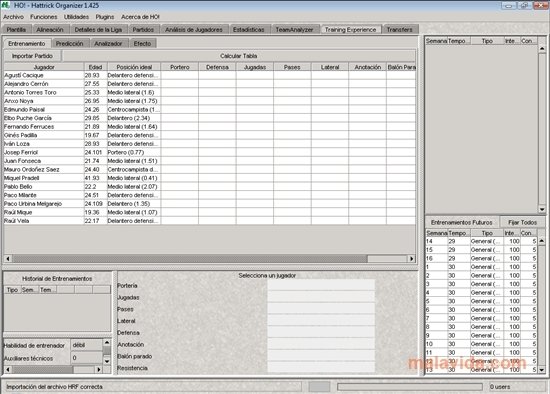This screenshot has width=550, height=394.
Task: Click the Resistencia skill progress bar
Action: 321,368
